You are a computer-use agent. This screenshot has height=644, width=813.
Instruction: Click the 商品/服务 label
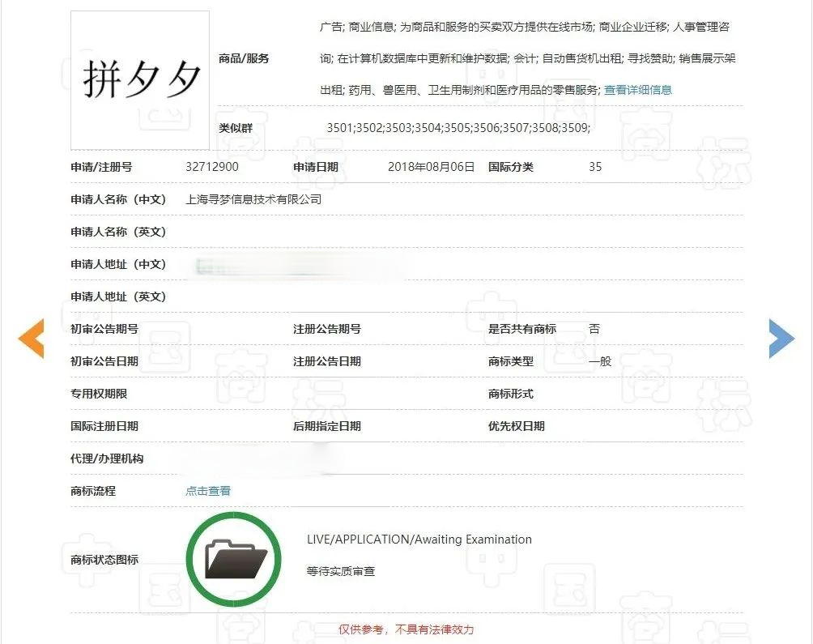coord(244,58)
